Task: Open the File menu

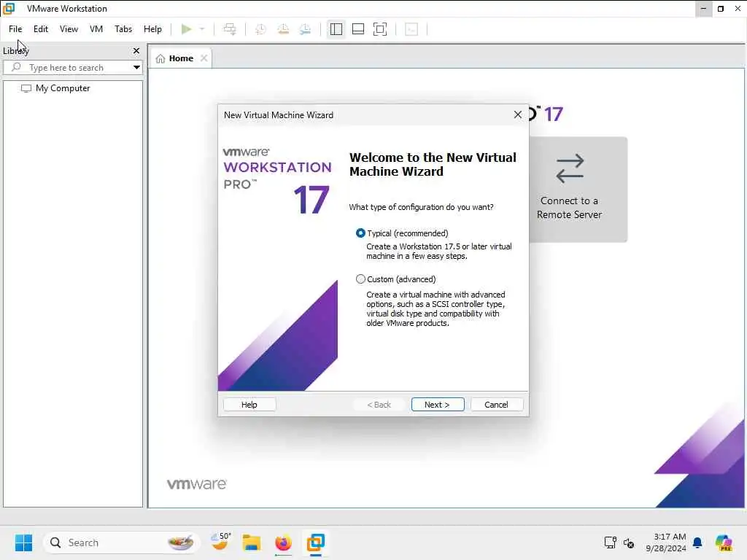Action: (x=15, y=29)
